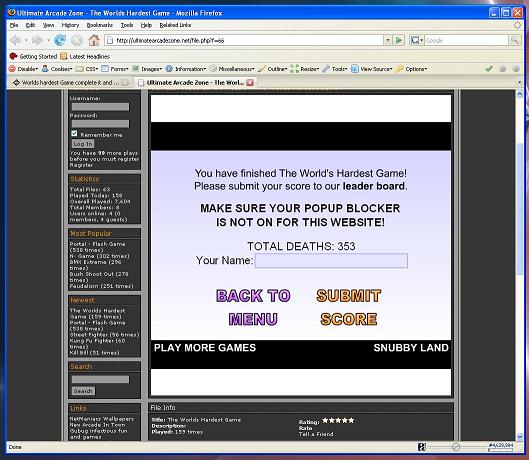Click the Password input field
The width and height of the screenshot is (529, 460).
point(100,124)
